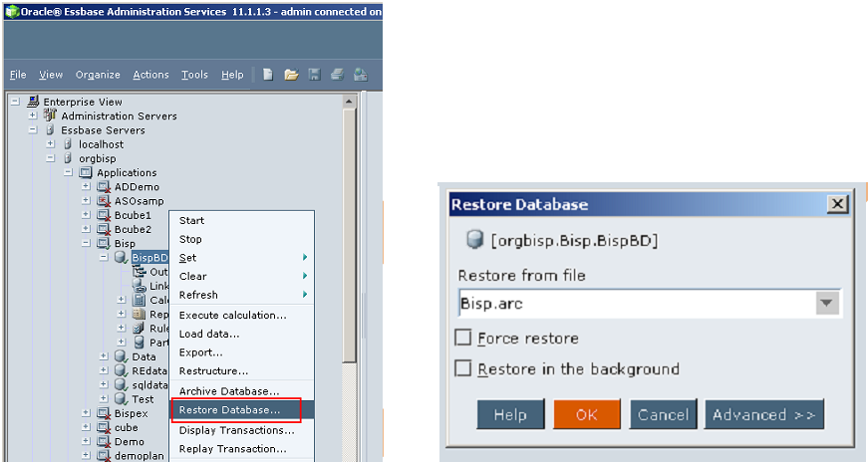868x462 pixels.
Task: Choose Stop from the context menu
Action: tap(242, 239)
